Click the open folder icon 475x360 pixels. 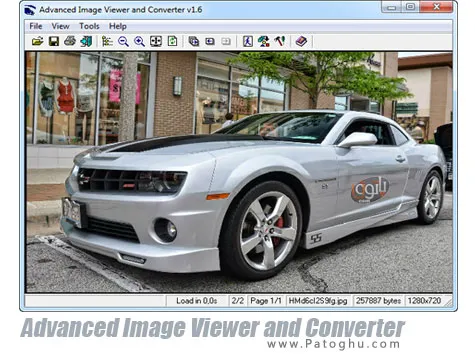click(38, 41)
